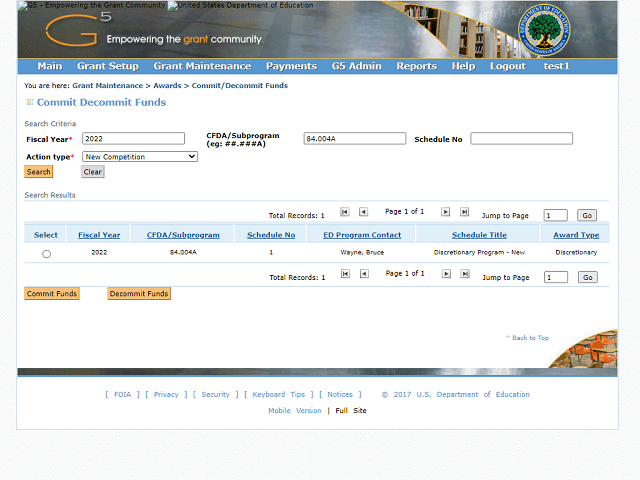Click the Clear button
This screenshot has height=480, width=640.
click(x=93, y=172)
